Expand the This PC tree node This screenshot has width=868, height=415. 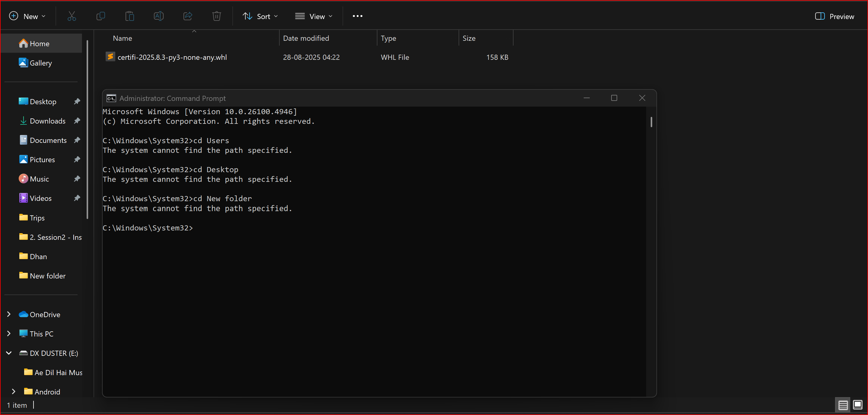click(9, 333)
